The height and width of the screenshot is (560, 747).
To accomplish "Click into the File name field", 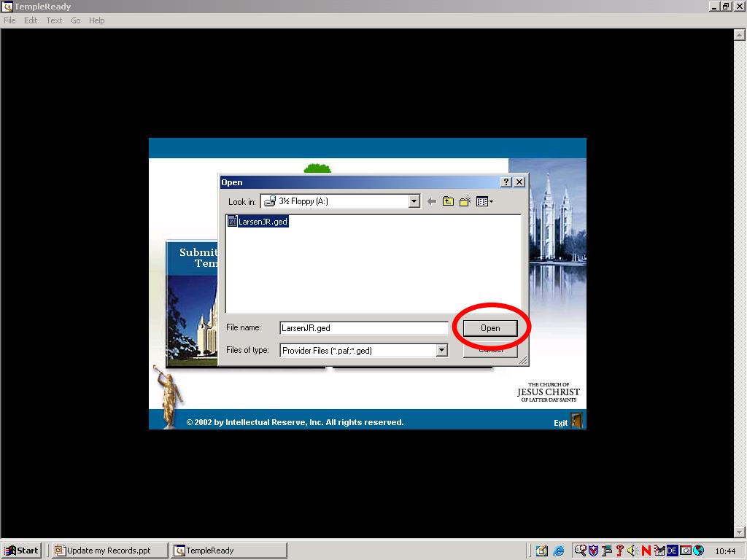I will click(x=363, y=328).
